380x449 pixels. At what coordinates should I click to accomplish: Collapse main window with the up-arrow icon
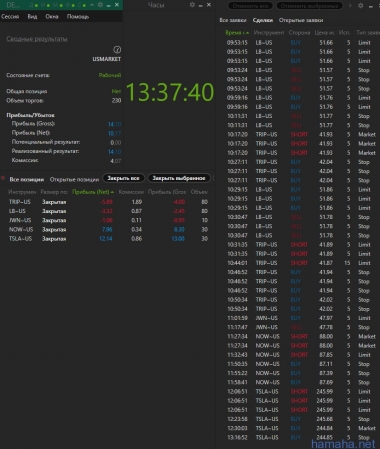(x=92, y=5)
